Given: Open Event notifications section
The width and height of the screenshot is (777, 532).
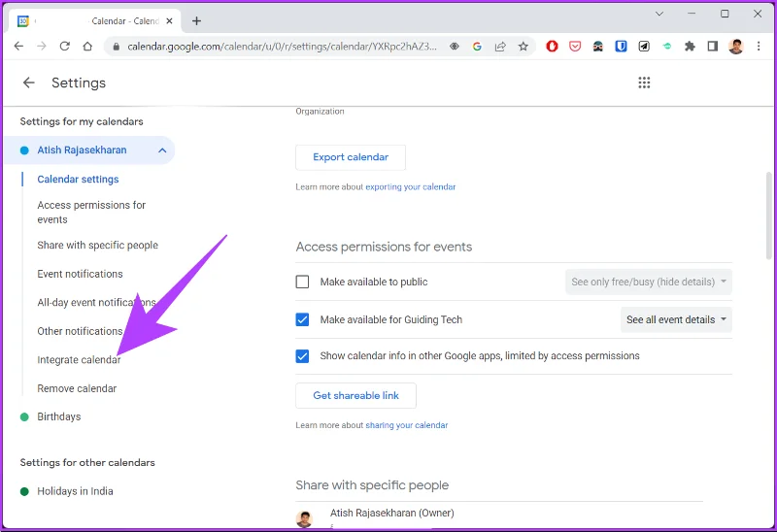Looking at the screenshot, I should point(80,274).
